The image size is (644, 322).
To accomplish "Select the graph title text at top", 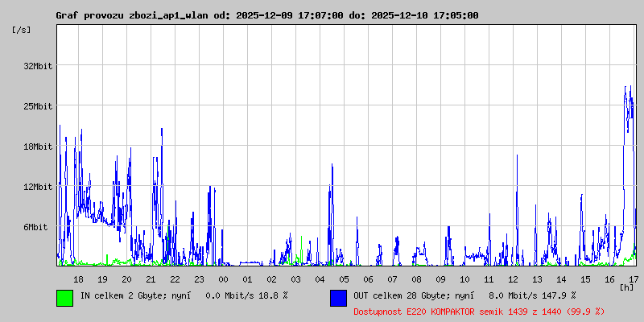I will [266, 15].
